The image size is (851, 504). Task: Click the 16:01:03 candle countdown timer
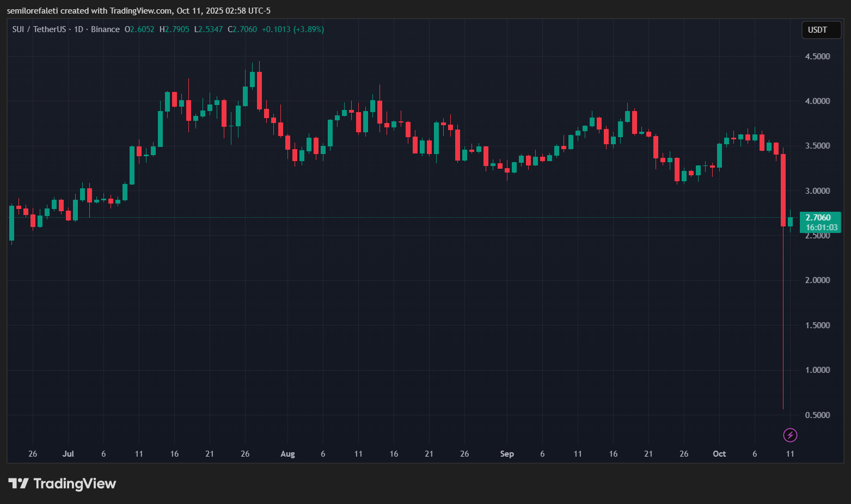click(821, 228)
